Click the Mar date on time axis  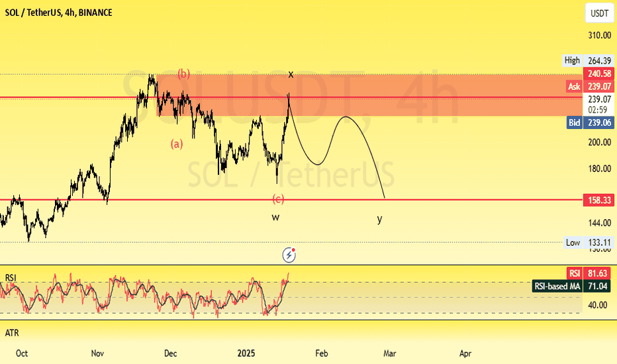coord(389,353)
